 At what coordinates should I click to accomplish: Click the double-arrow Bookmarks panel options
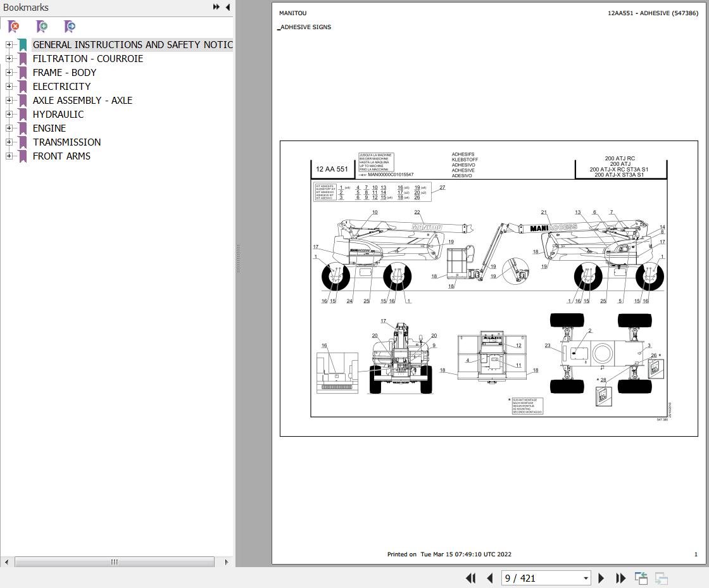click(216, 7)
